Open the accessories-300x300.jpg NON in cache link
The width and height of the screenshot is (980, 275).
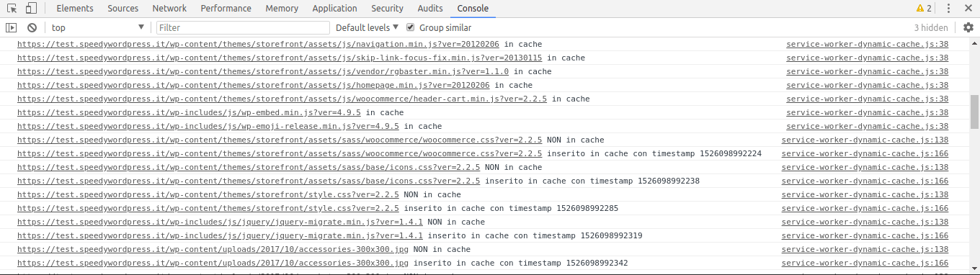point(213,250)
